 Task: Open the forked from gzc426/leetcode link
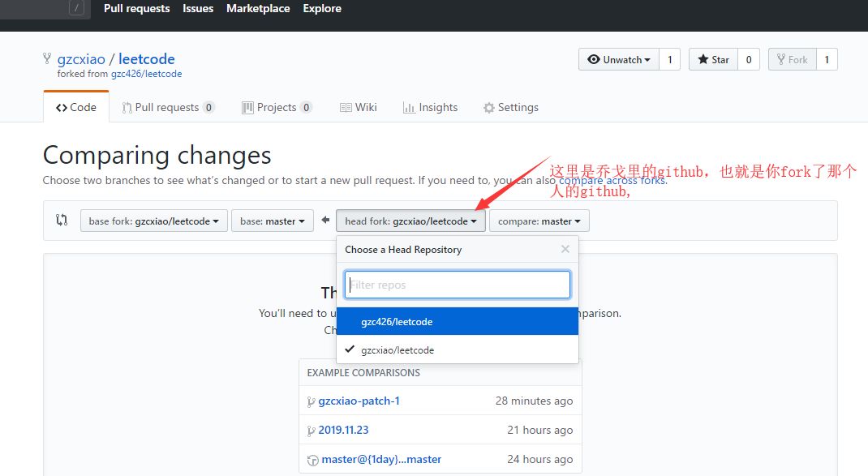coord(146,74)
